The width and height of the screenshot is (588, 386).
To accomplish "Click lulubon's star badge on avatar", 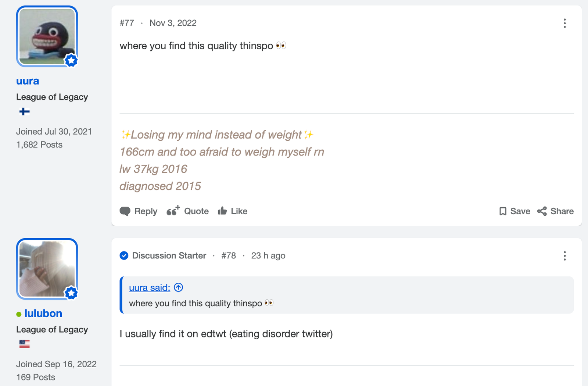I will (71, 293).
